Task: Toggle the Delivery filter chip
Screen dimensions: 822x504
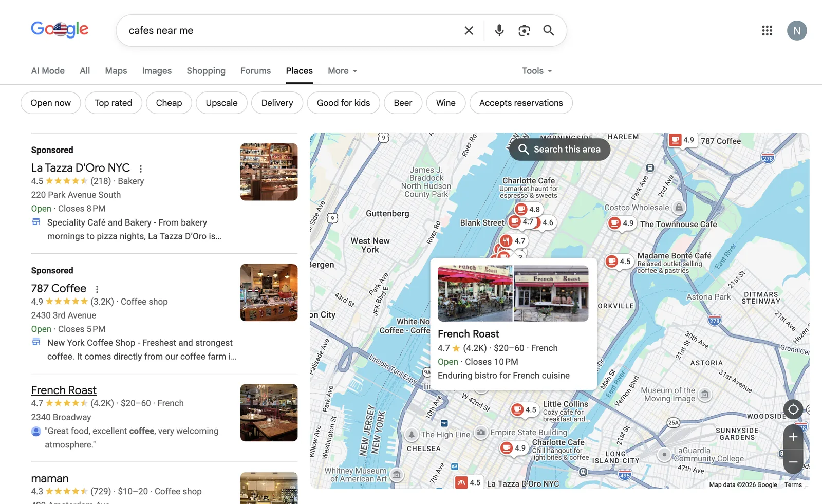Action: click(277, 103)
